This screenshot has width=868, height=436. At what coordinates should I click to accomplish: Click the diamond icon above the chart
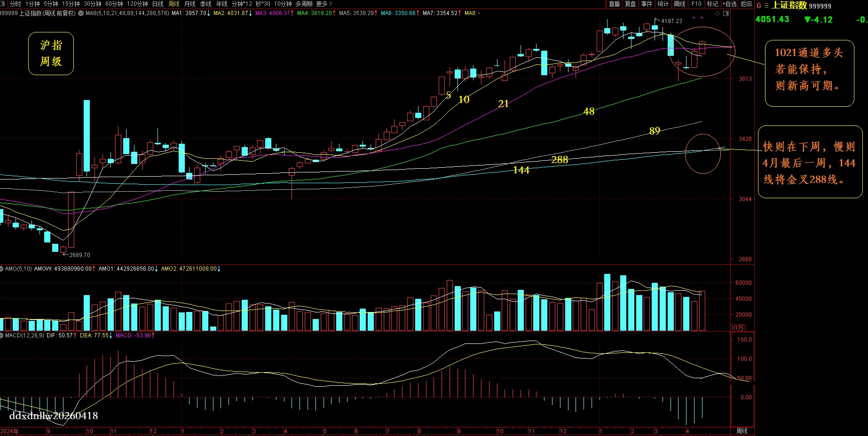click(x=718, y=13)
